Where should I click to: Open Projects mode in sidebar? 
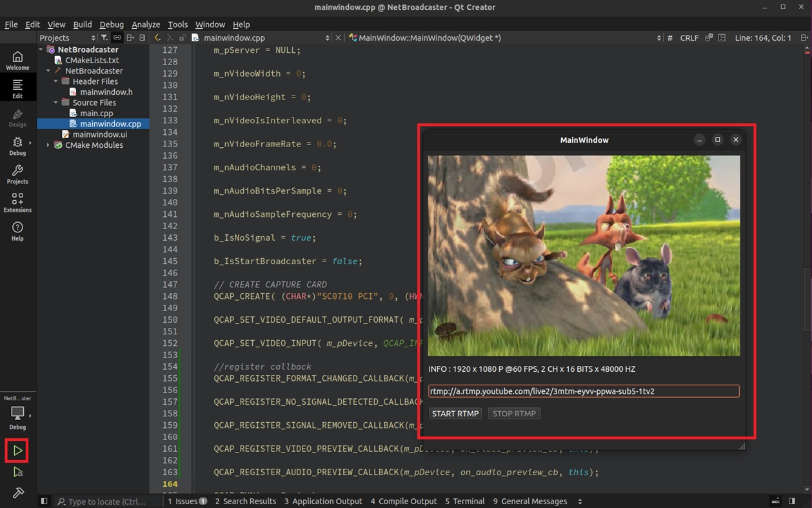(17, 174)
